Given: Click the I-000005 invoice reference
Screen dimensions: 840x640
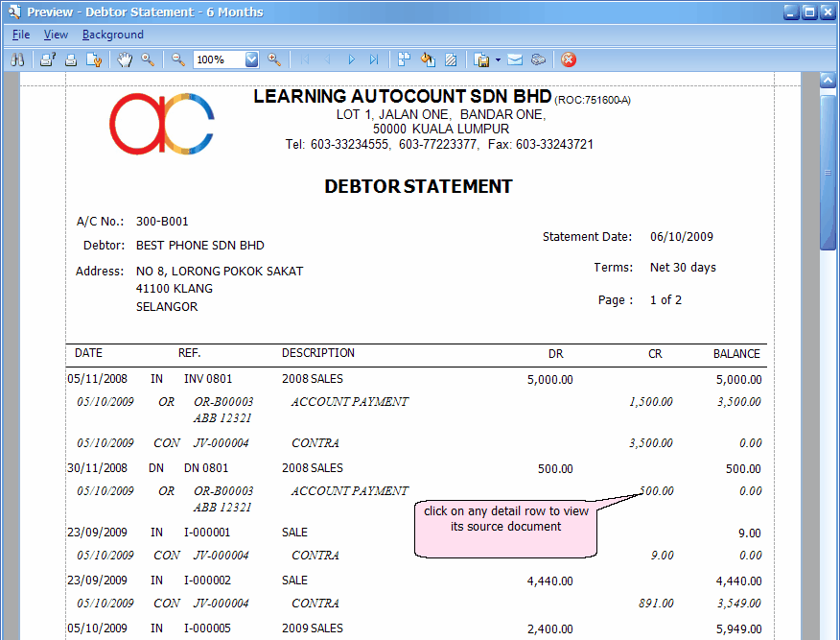Looking at the screenshot, I should [207, 628].
